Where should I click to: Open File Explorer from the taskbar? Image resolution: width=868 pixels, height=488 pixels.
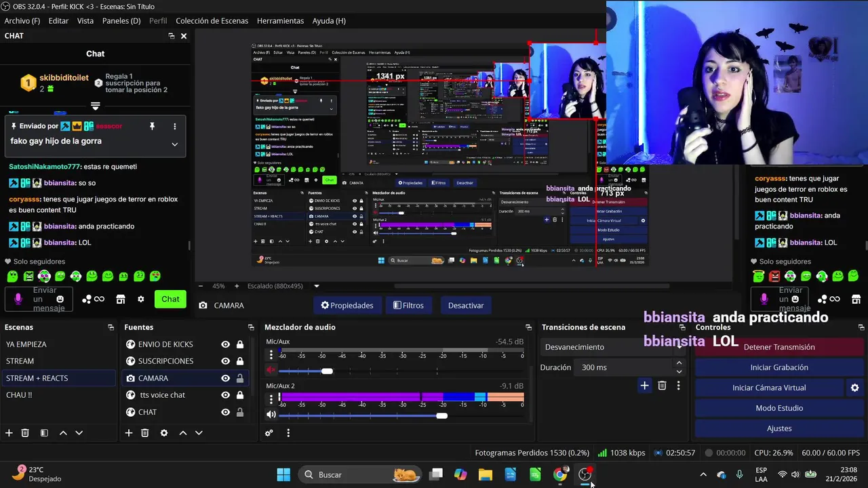[486, 474]
